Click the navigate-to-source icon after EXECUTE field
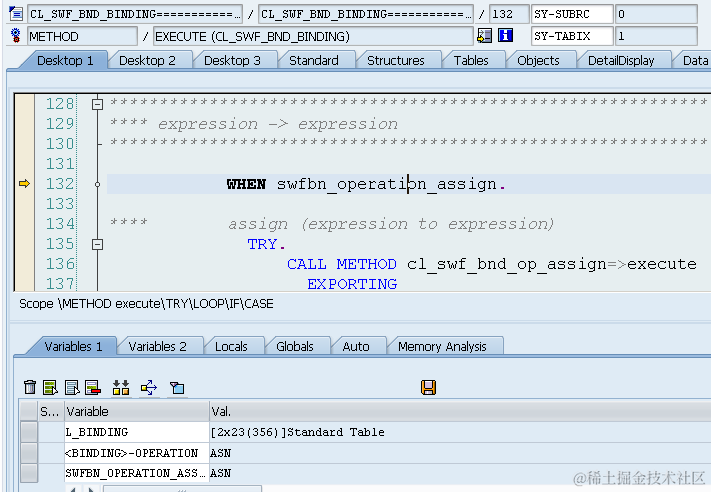711x492 pixels. pos(484,35)
